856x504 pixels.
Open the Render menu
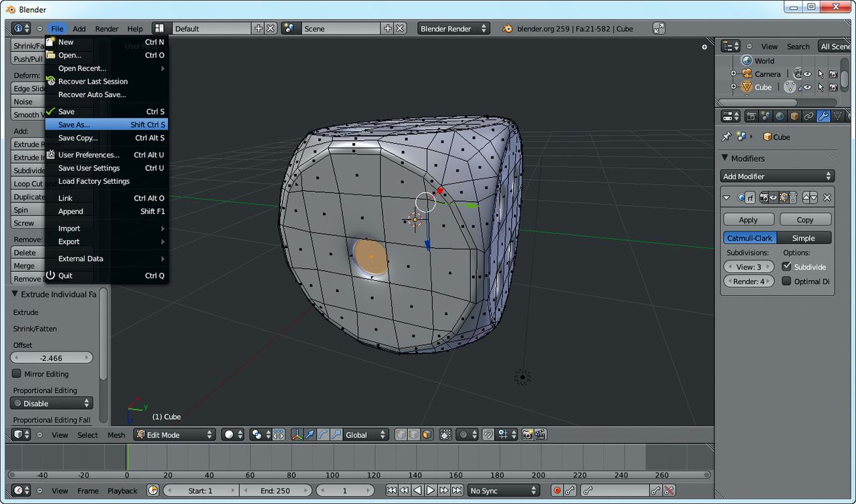(106, 29)
